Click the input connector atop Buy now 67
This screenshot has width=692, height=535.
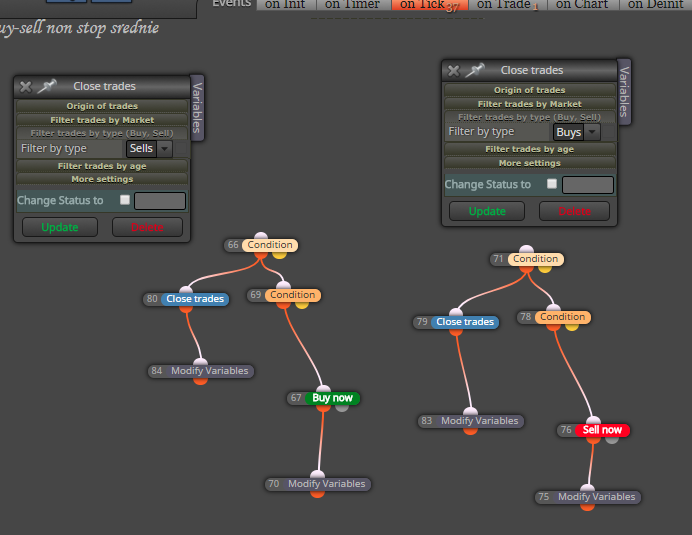323,389
